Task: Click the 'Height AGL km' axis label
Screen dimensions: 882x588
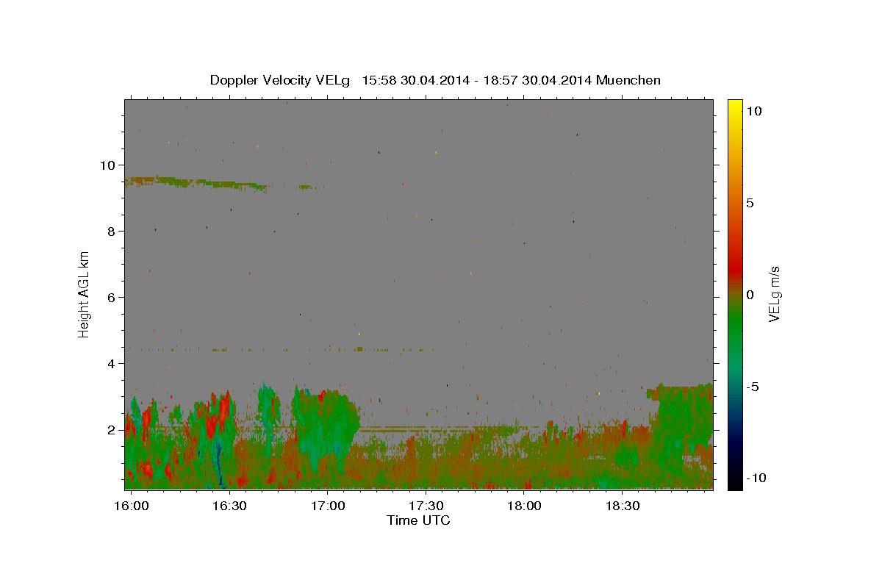Action: [x=85, y=294]
